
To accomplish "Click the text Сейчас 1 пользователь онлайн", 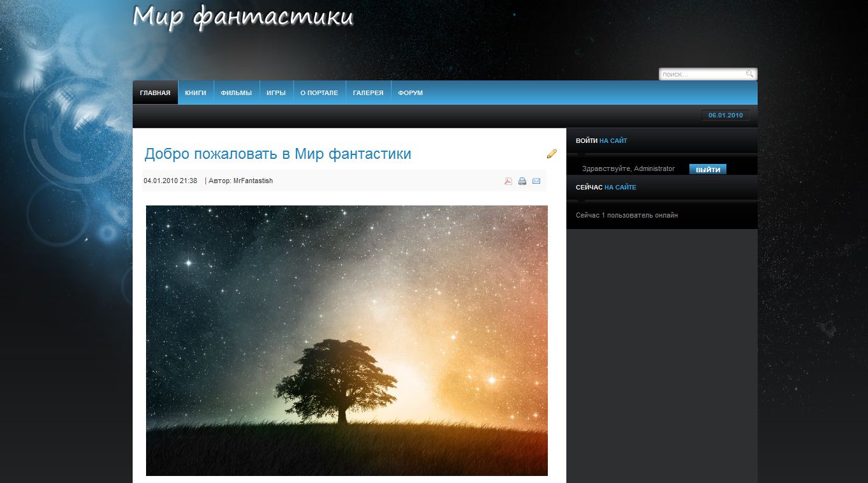I will pos(627,216).
